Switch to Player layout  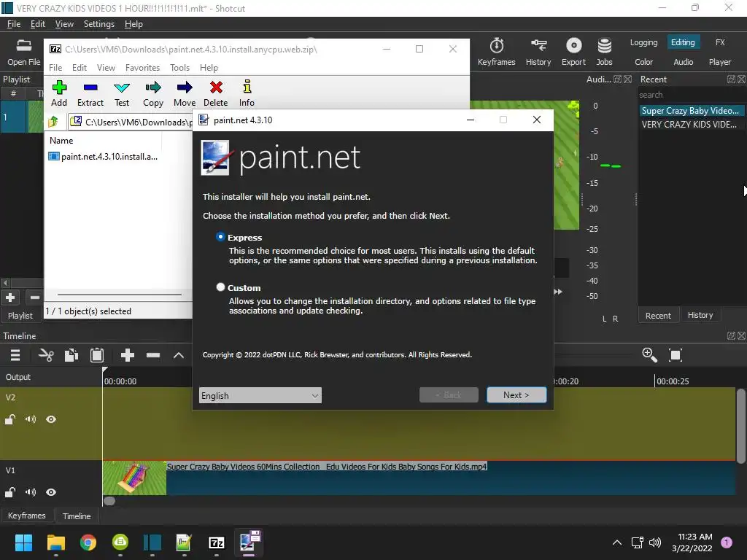point(720,62)
